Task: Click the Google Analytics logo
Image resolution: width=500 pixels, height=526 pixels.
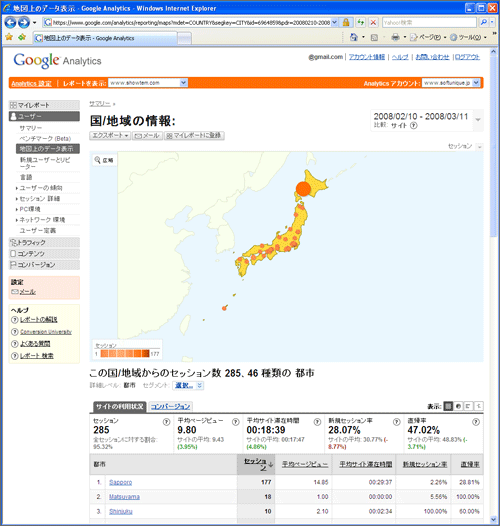Action: click(57, 60)
